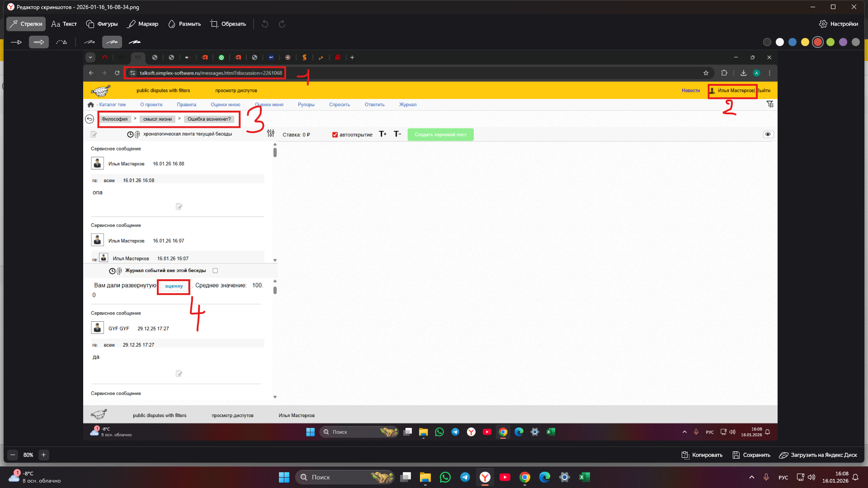Select the dotted curved arrow style
Image resolution: width=868 pixels, height=488 pixels.
click(61, 42)
